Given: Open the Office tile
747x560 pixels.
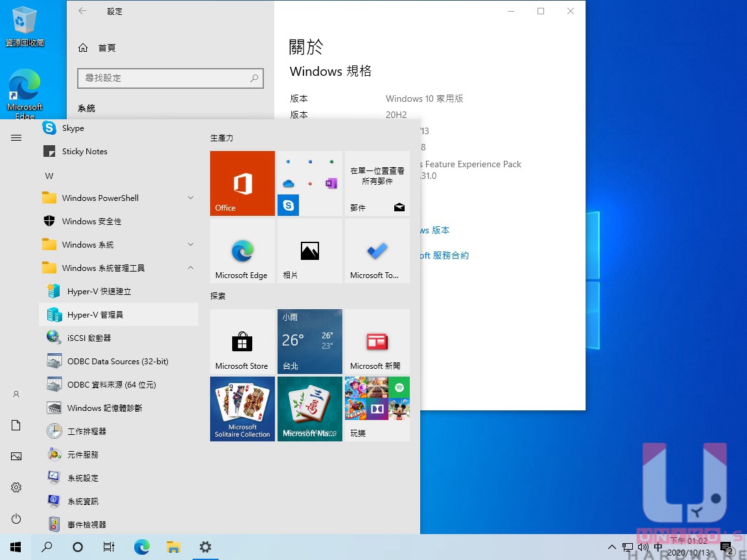Looking at the screenshot, I should pos(243,183).
